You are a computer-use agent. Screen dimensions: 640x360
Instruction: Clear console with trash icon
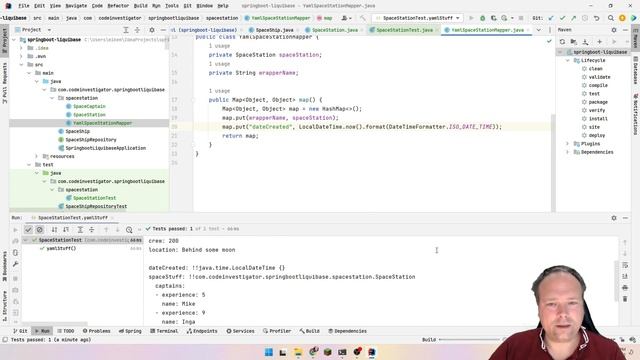click(x=625, y=299)
